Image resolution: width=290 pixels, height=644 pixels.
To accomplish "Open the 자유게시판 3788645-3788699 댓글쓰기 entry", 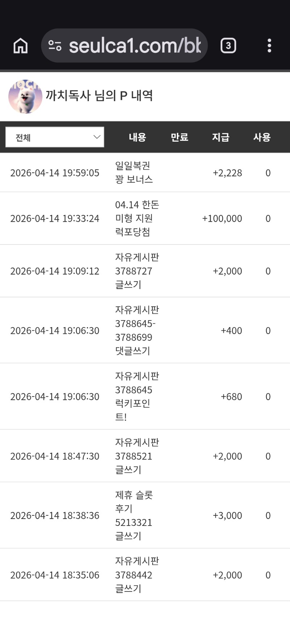I will coord(137,330).
